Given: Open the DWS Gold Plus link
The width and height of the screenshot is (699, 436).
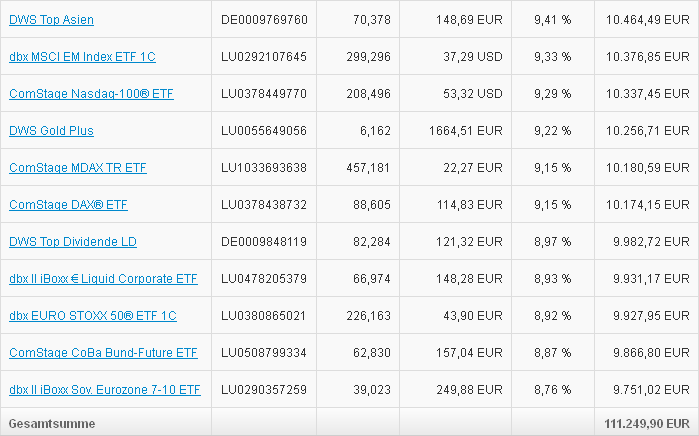Looking at the screenshot, I should pyautogui.click(x=51, y=131).
